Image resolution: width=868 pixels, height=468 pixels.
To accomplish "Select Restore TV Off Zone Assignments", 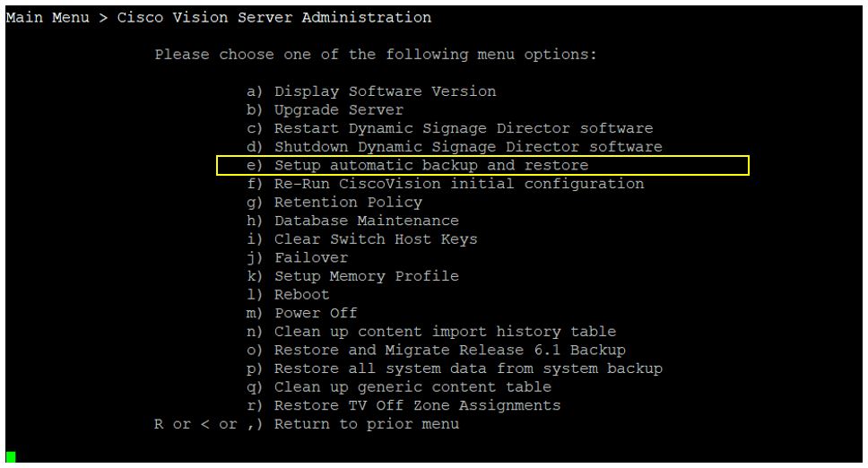I will coord(417,405).
